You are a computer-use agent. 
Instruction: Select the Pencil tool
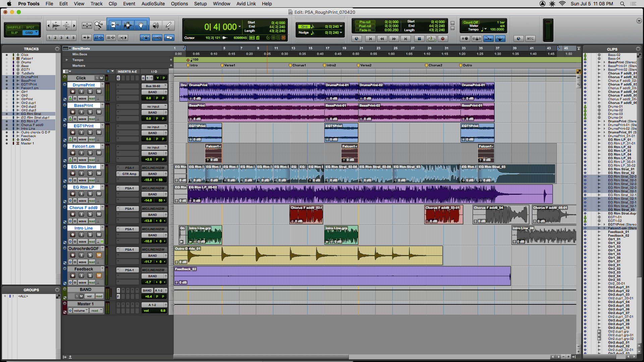coord(169,25)
